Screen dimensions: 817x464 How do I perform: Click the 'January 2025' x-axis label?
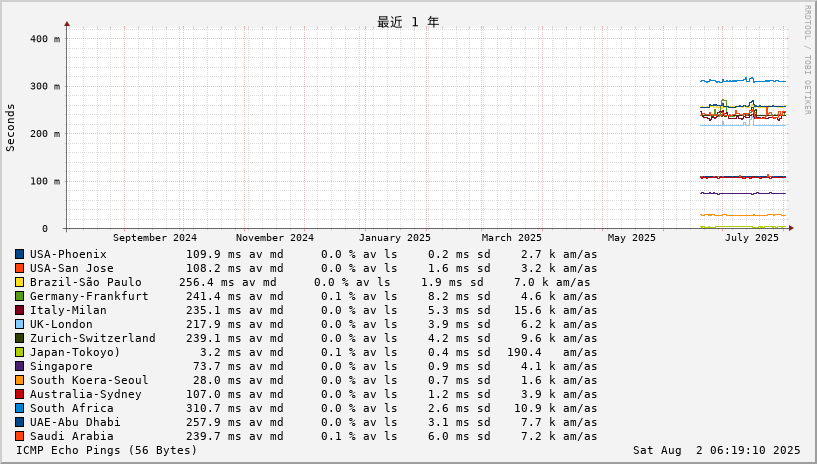(x=394, y=237)
